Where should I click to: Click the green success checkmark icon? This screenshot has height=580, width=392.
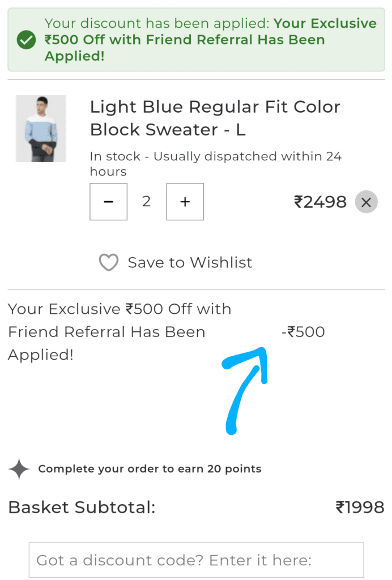point(26,40)
